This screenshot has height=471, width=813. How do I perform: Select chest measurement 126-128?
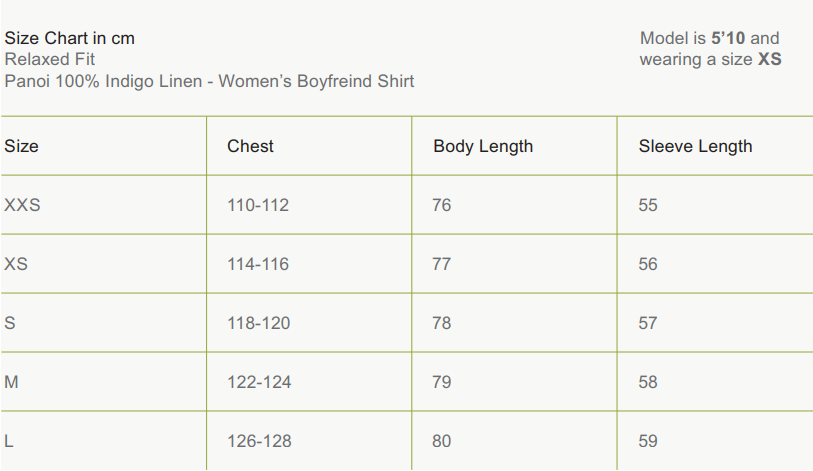[258, 441]
